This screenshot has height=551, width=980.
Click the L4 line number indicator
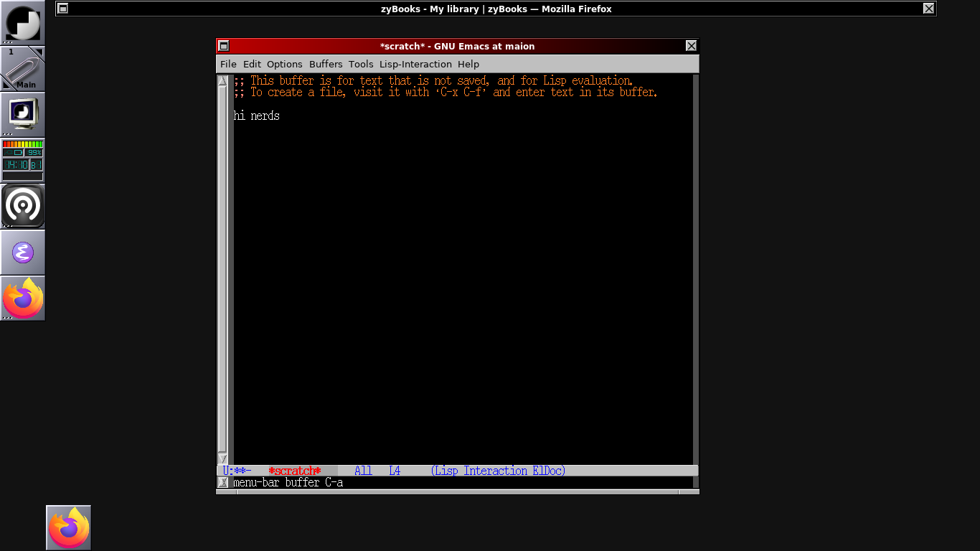[x=395, y=471]
